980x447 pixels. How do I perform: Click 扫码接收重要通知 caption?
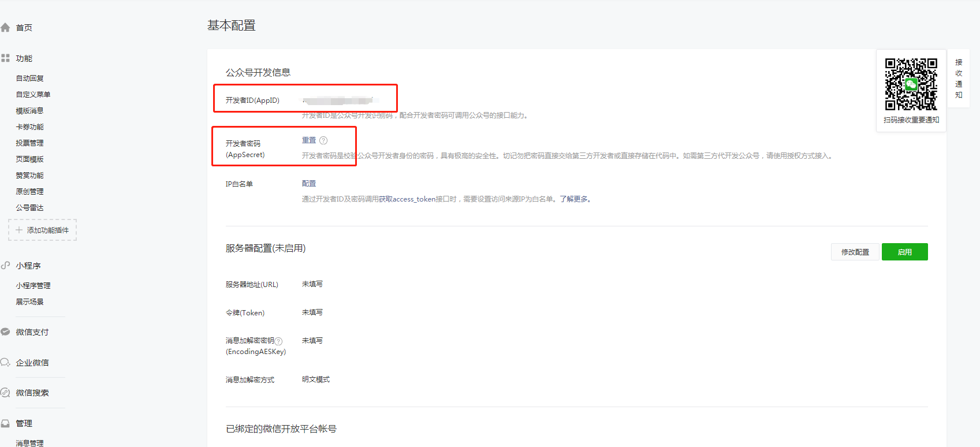click(911, 120)
